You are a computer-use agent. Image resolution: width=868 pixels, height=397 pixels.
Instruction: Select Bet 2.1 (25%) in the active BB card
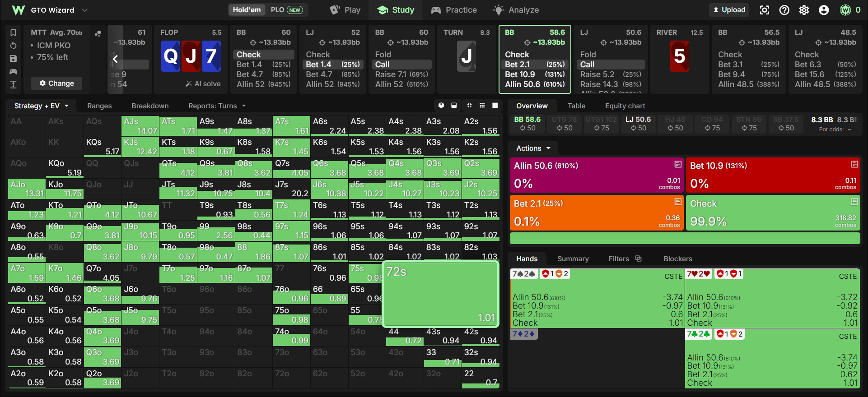pyautogui.click(x=535, y=65)
